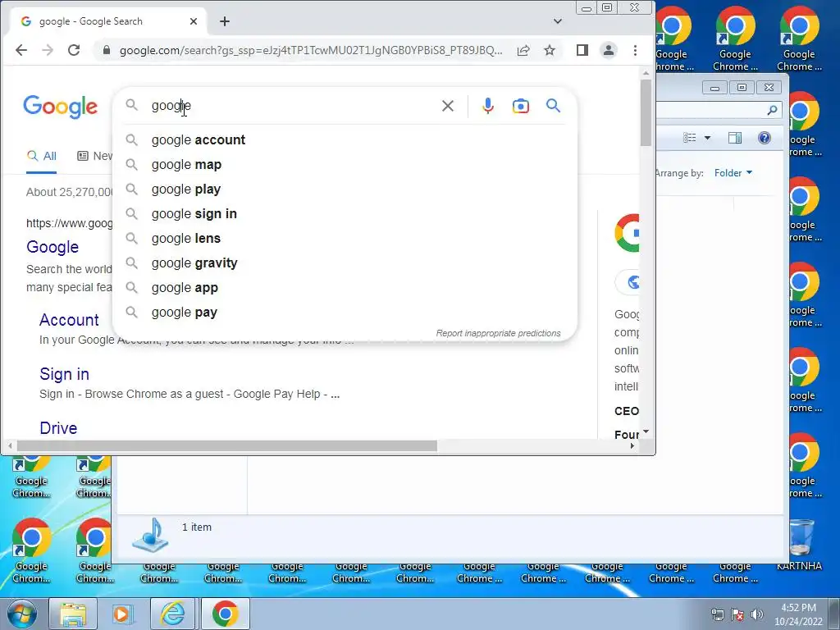840x630 pixels.
Task: Open the Windows Start orb
Action: (22, 614)
